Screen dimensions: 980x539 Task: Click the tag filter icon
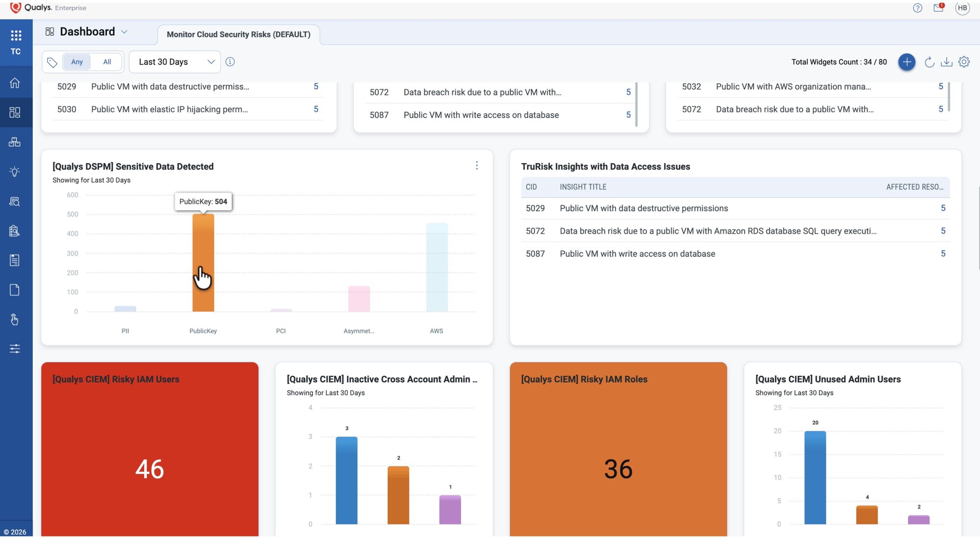click(52, 62)
